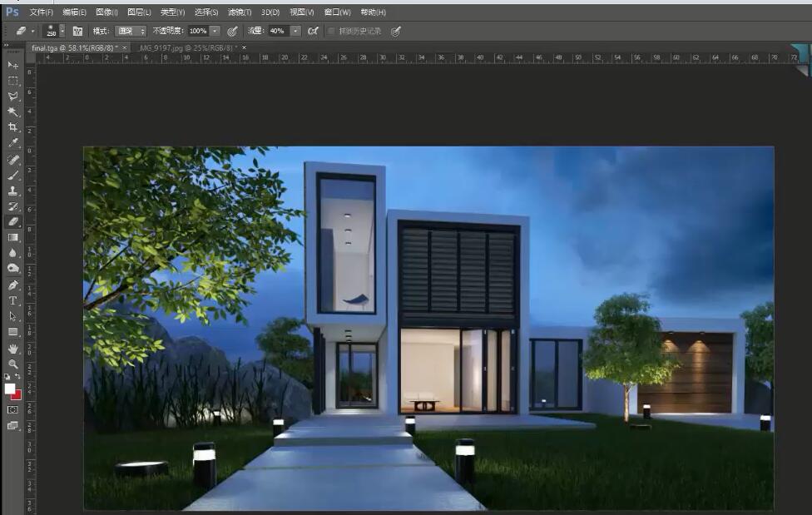Image resolution: width=812 pixels, height=515 pixels.
Task: Select the Blur tool
Action: point(13,253)
